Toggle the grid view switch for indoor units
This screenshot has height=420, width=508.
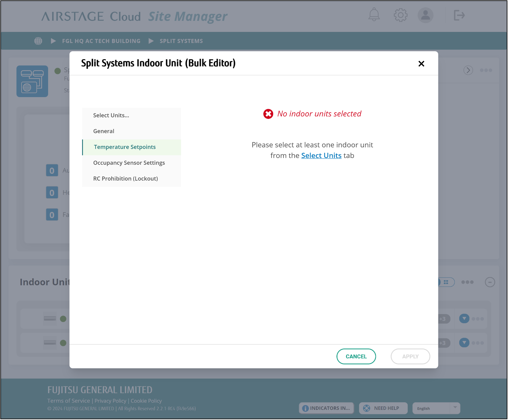click(x=446, y=282)
